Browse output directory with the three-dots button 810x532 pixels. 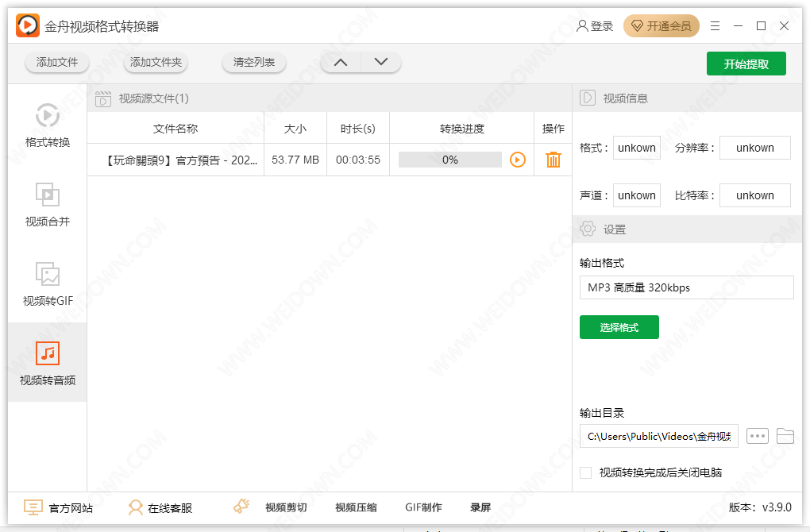(758, 437)
